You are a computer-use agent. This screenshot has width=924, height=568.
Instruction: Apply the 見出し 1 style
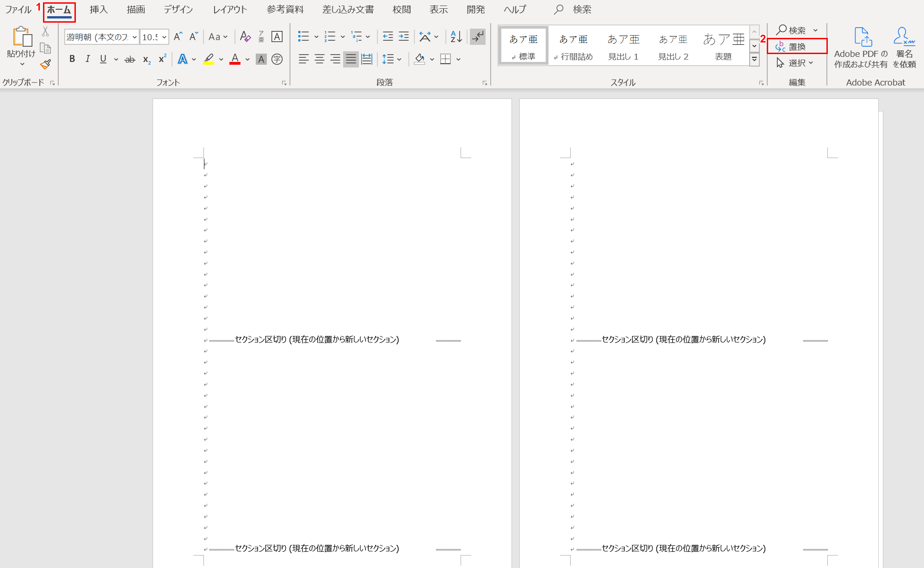[x=623, y=46]
